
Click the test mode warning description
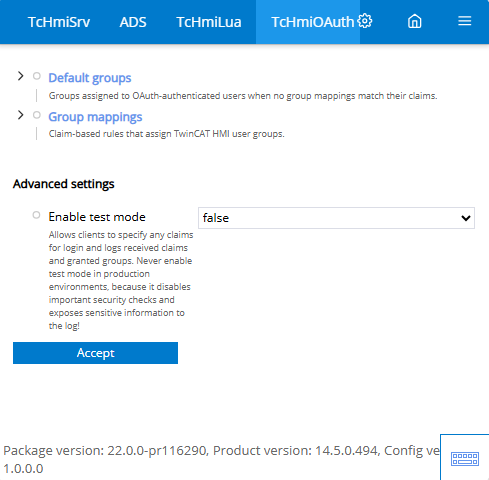[121, 280]
